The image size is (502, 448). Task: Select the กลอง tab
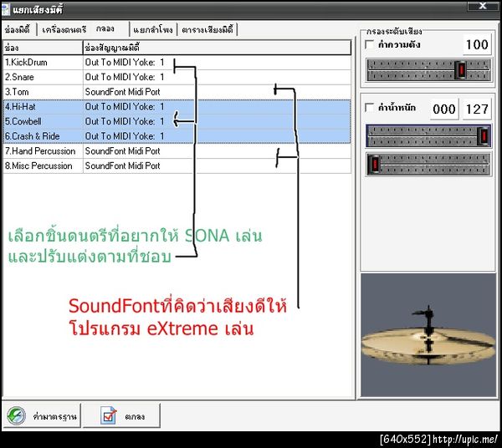coord(105,28)
